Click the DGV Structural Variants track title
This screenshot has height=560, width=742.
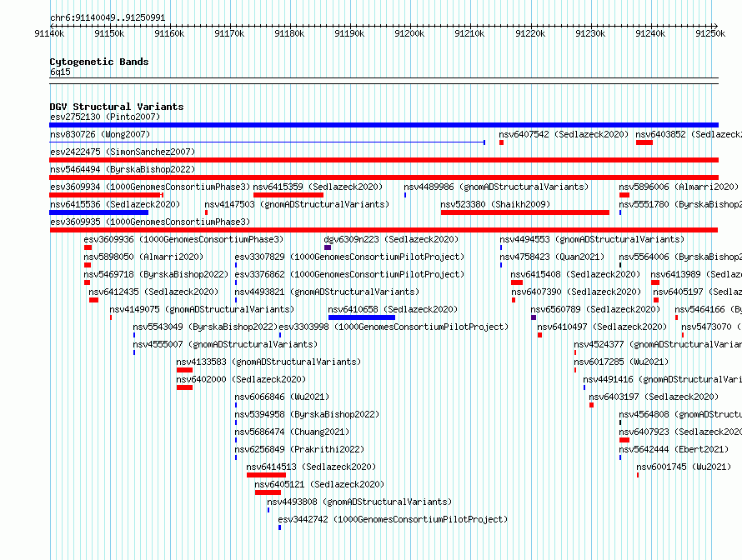point(117,107)
